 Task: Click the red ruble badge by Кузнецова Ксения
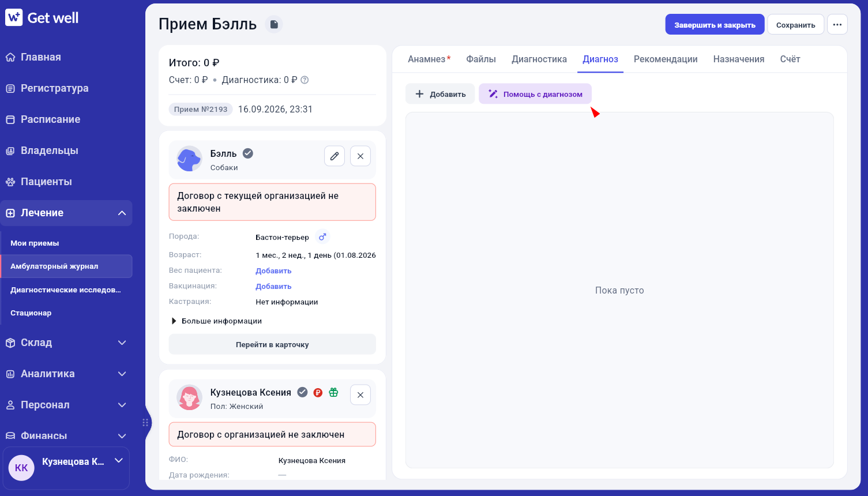(x=318, y=393)
